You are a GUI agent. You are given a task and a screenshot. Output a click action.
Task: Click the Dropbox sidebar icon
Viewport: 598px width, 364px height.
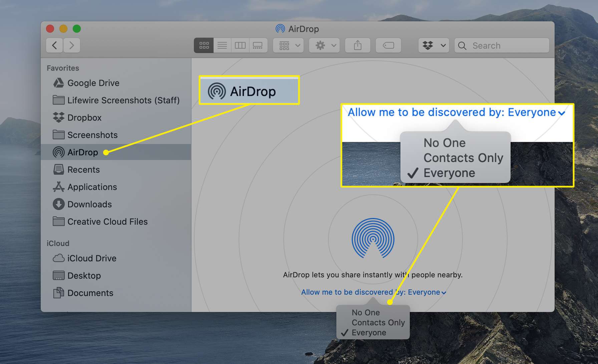59,117
